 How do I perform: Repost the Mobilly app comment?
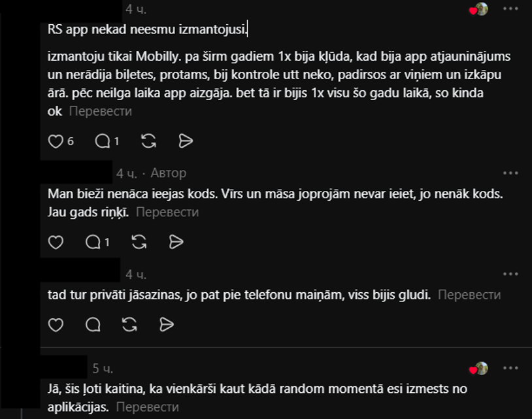(x=148, y=141)
